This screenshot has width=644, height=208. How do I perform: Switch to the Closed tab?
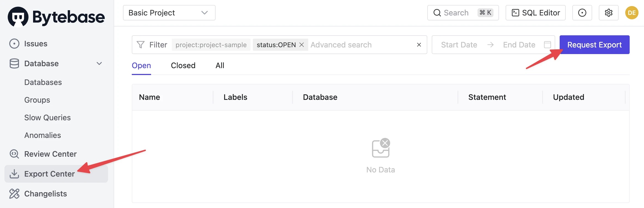tap(183, 65)
